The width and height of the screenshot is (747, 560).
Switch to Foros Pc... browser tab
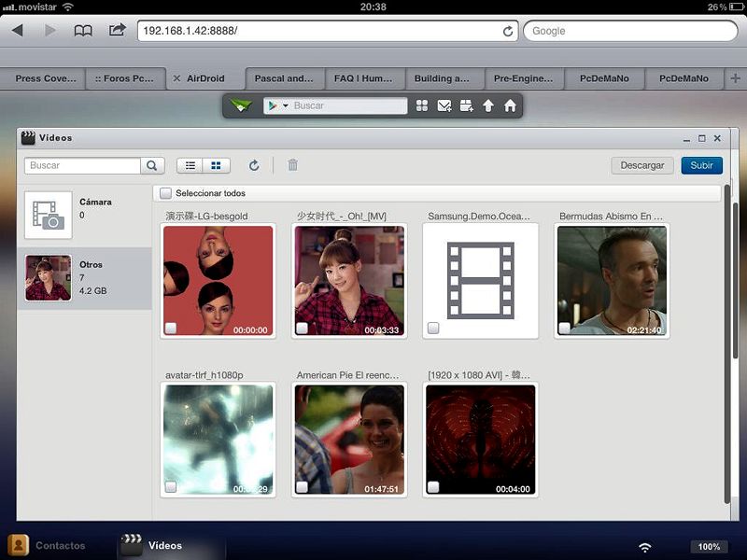tap(125, 78)
